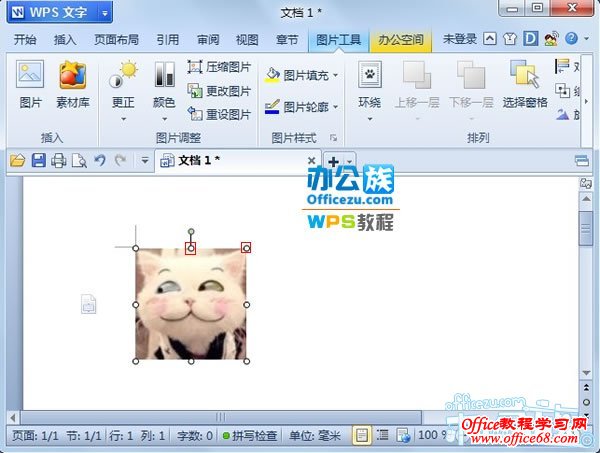Open the 图片样式 dialog launcher
Screen dimensions: 600x453
click(333, 138)
